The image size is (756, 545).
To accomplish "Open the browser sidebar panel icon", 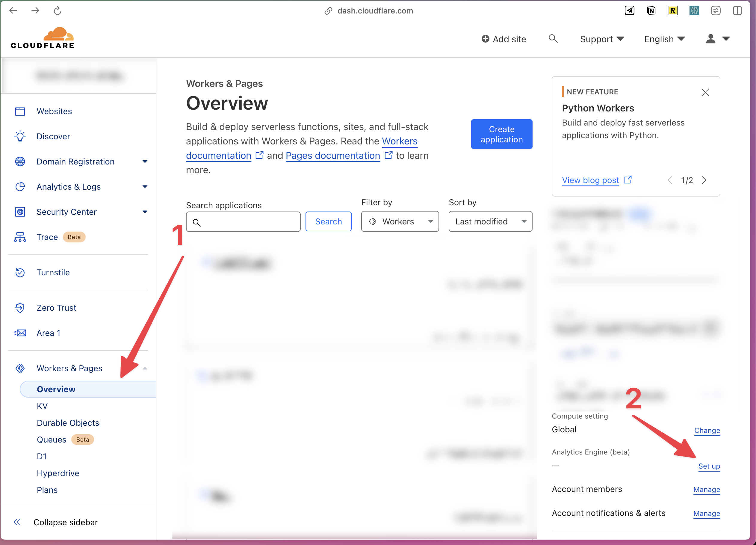I will 737,11.
